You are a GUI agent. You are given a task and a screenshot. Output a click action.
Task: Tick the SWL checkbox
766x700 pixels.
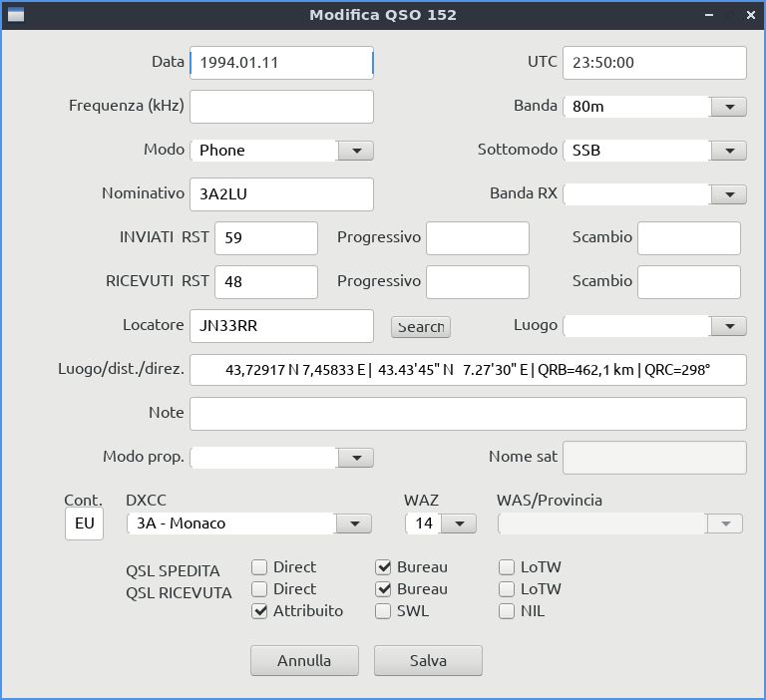point(383,611)
